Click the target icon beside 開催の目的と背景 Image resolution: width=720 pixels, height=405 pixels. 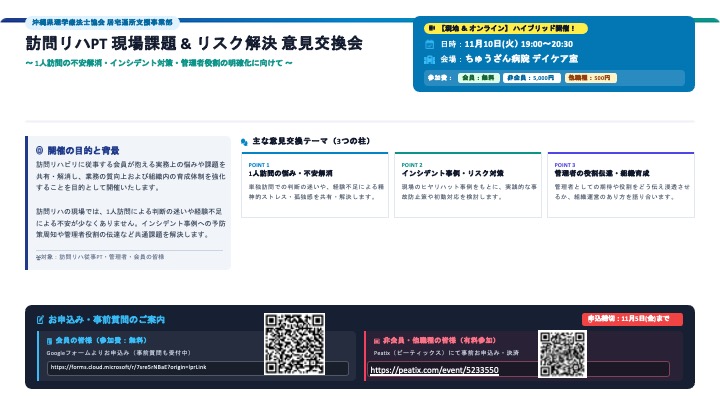pyautogui.click(x=39, y=151)
